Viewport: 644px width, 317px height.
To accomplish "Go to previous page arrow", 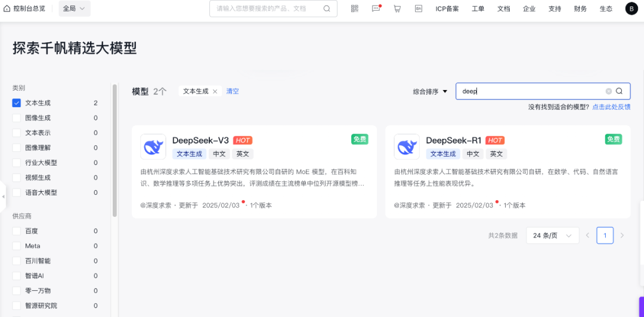I will click(x=588, y=236).
